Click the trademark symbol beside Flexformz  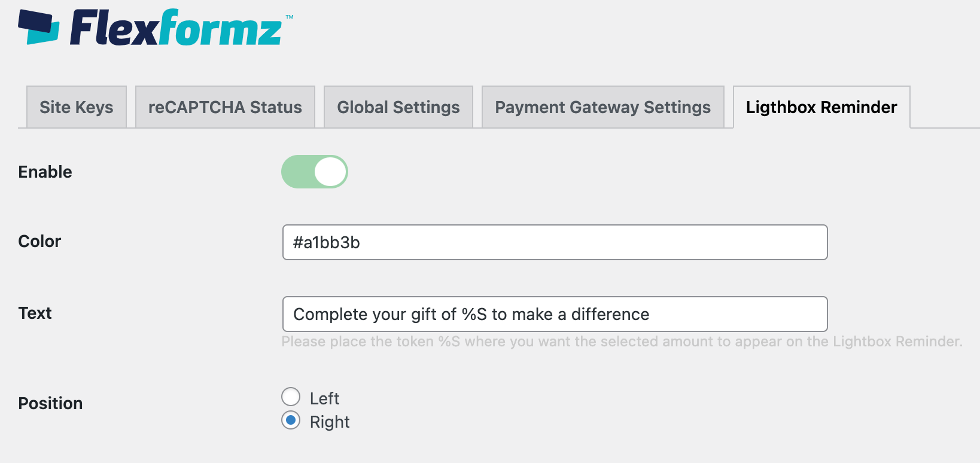[290, 16]
